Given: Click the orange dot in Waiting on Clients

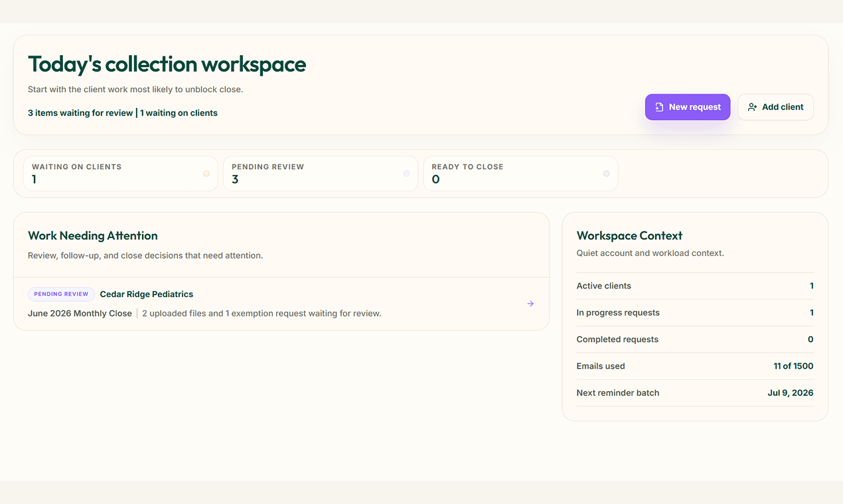Looking at the screenshot, I should (x=206, y=174).
